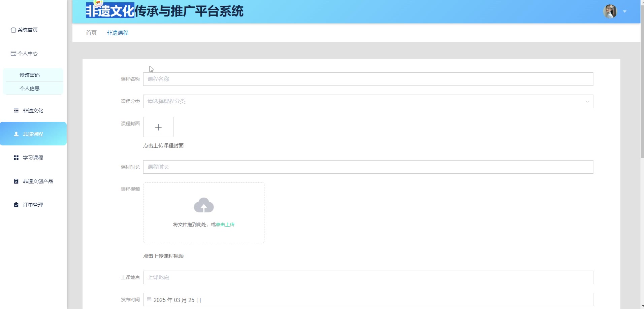Go to 首页 in the breadcrumb
The height and width of the screenshot is (309, 644).
point(91,33)
